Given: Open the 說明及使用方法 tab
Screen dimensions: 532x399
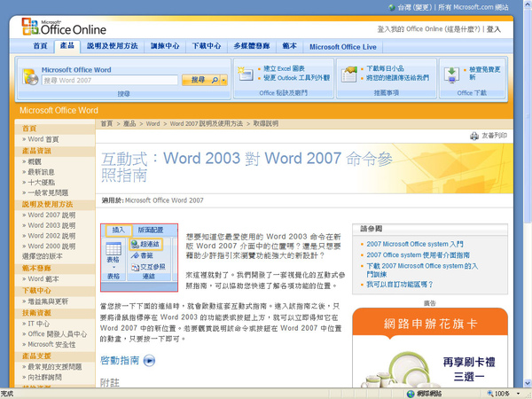Looking at the screenshot, I should [x=113, y=46].
